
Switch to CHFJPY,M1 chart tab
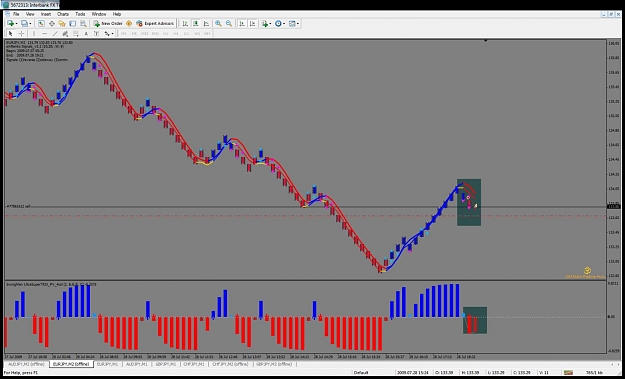click(195, 364)
